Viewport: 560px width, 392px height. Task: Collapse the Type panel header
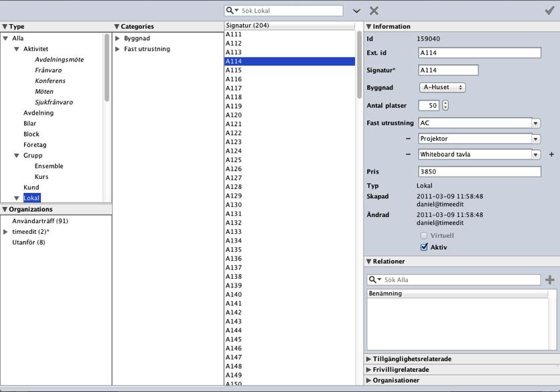[5, 26]
